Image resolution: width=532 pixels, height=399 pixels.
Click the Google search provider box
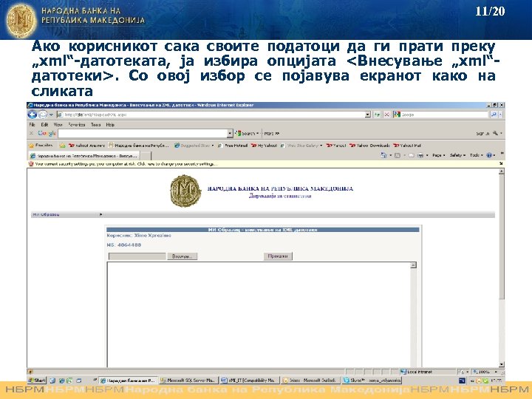coord(440,115)
